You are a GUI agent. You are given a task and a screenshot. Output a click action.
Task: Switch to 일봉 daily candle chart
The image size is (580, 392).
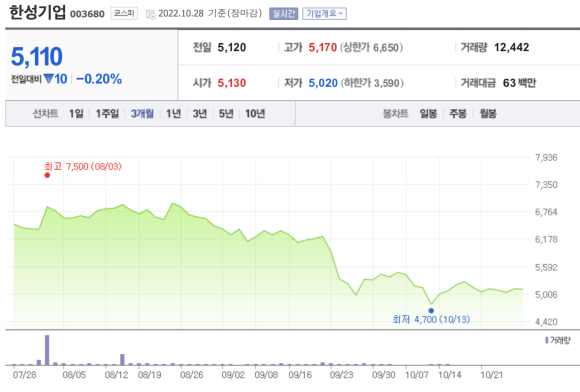pyautogui.click(x=428, y=114)
